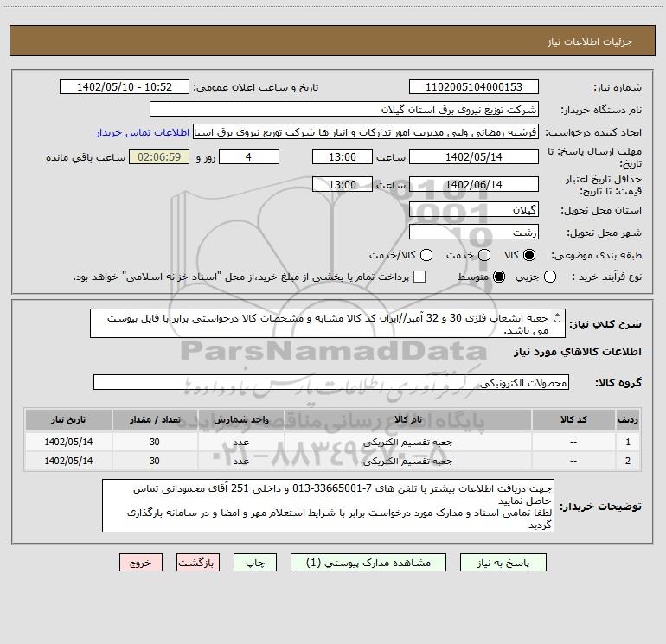Image resolution: width=666 pixels, height=644 pixels.
Task: Click row 2 item name جعبه تقسیم الکتریکی
Action: tap(407, 461)
